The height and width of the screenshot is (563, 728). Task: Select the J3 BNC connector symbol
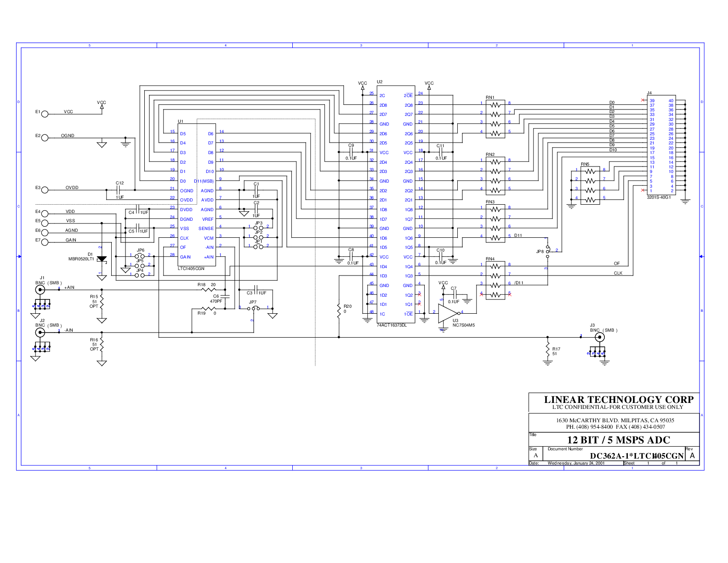click(x=599, y=337)
